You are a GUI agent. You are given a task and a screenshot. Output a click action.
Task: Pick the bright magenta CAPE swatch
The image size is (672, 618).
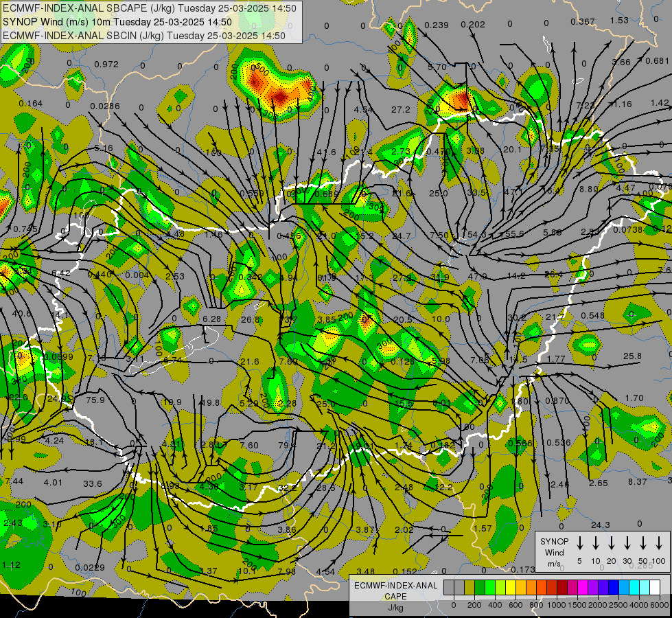tap(583, 588)
